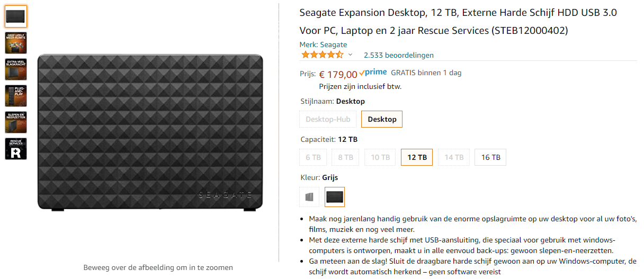
Task: Open the 'Slepen en neerzetten' thumbnail
Action: click(16, 122)
